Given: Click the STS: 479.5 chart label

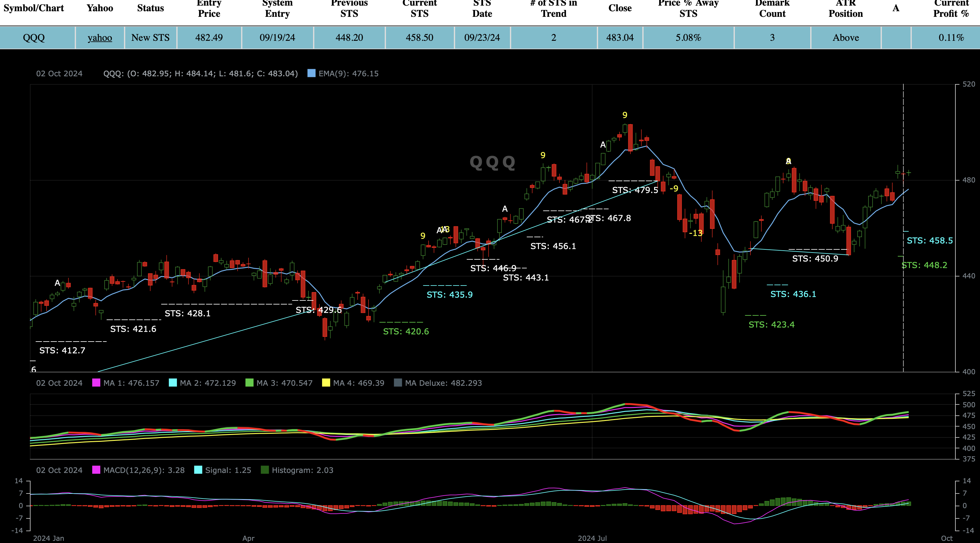Looking at the screenshot, I should click(635, 190).
